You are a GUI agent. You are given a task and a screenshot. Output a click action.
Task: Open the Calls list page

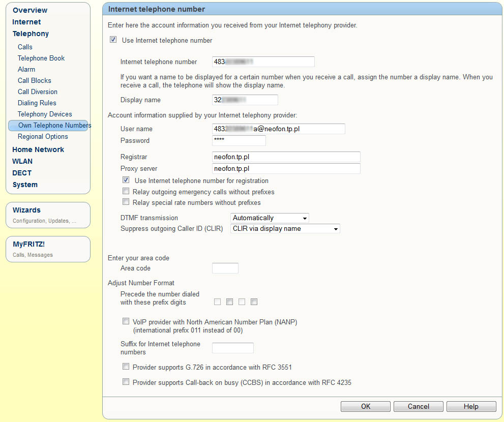click(x=25, y=47)
